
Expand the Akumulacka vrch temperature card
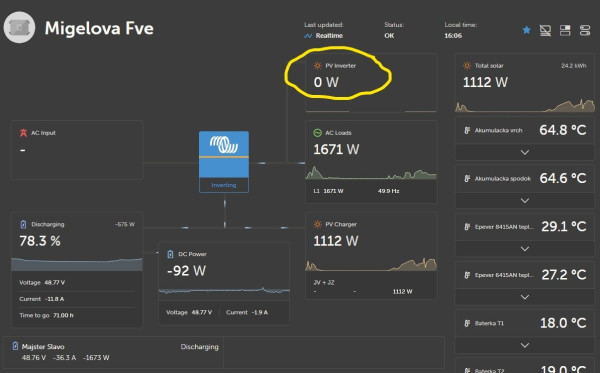pyautogui.click(x=525, y=152)
